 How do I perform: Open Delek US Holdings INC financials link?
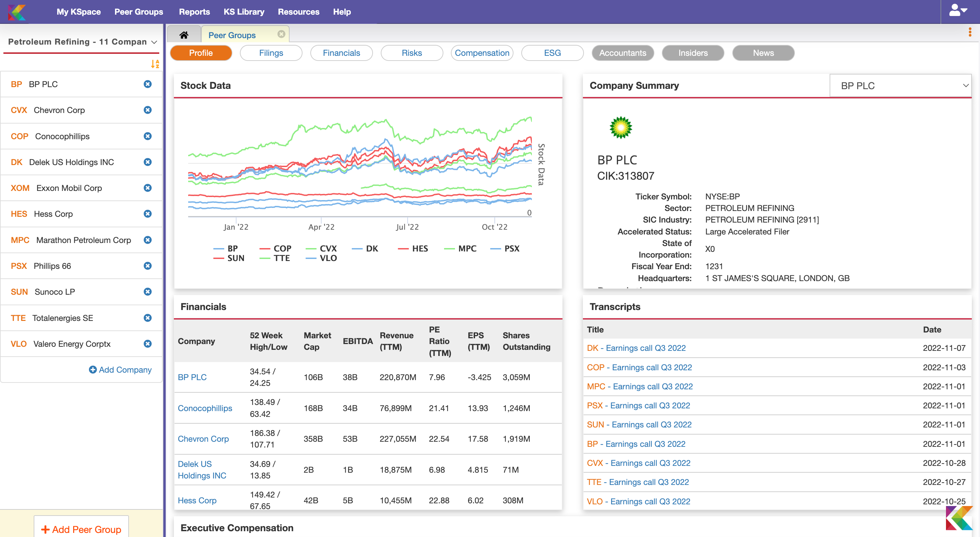(202, 470)
